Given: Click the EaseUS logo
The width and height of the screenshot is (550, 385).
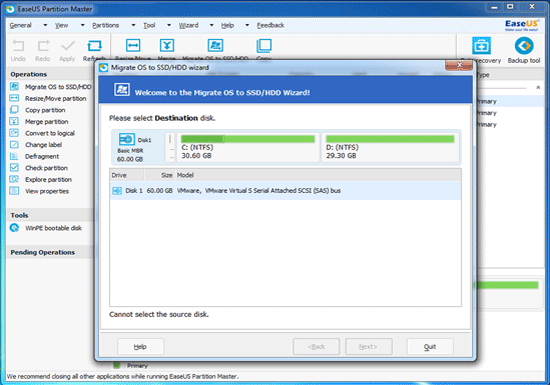Looking at the screenshot, I should tap(521, 25).
